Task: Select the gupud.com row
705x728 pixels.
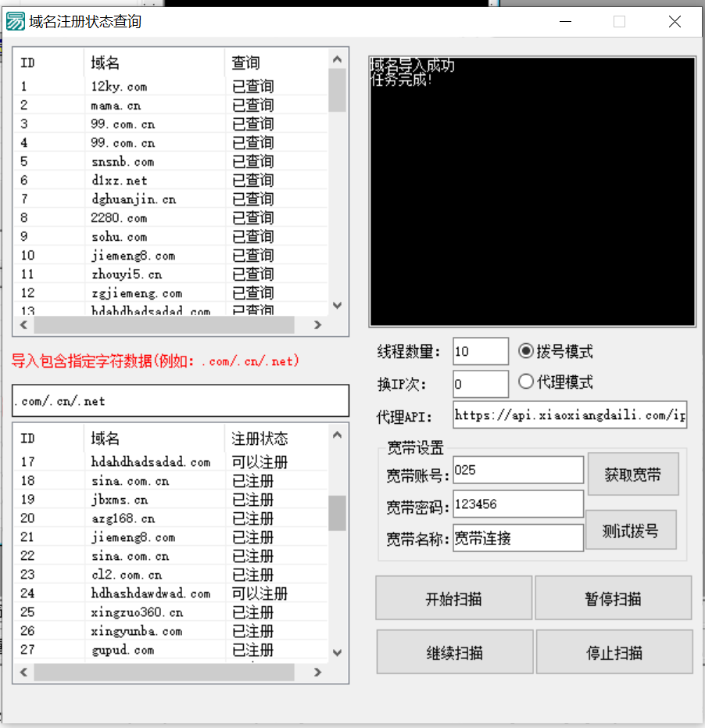Action: [x=171, y=650]
